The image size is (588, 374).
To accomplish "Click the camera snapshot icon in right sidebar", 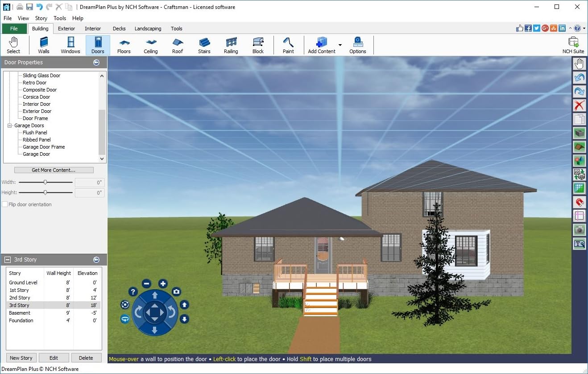I will point(579,229).
